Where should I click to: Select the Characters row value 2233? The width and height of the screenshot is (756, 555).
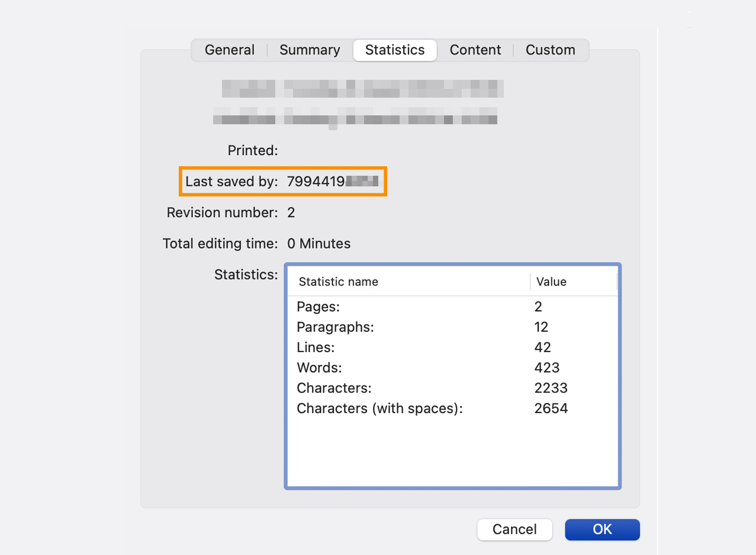point(551,388)
